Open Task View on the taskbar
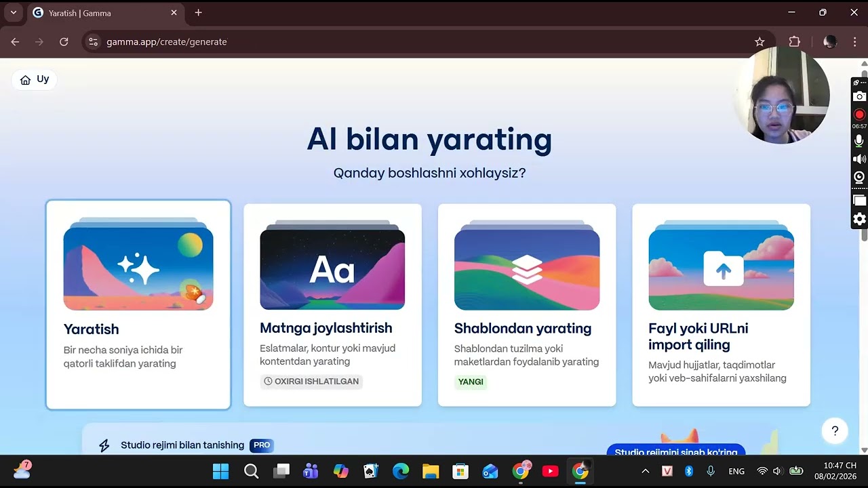 point(281,471)
